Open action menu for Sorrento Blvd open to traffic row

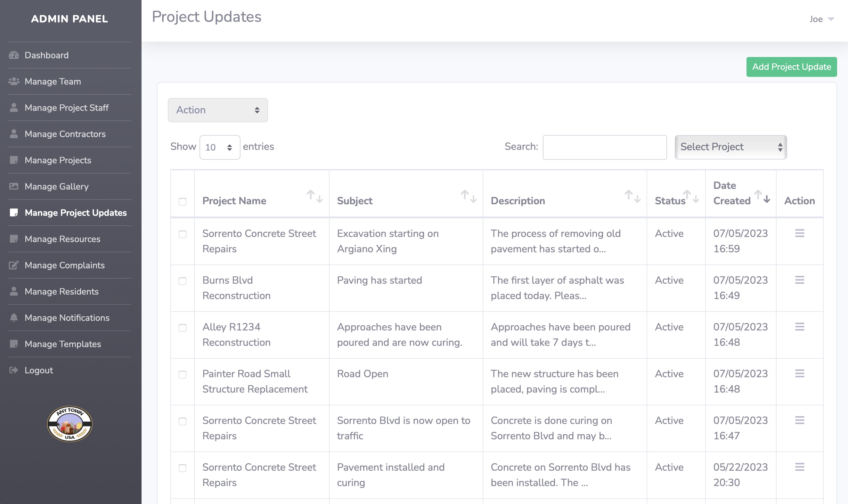(799, 420)
